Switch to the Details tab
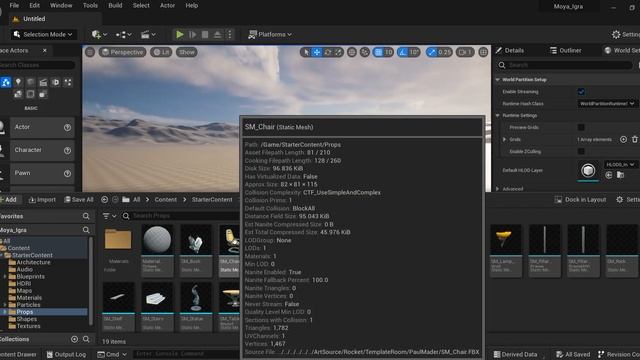The width and height of the screenshot is (640, 360). (510, 51)
